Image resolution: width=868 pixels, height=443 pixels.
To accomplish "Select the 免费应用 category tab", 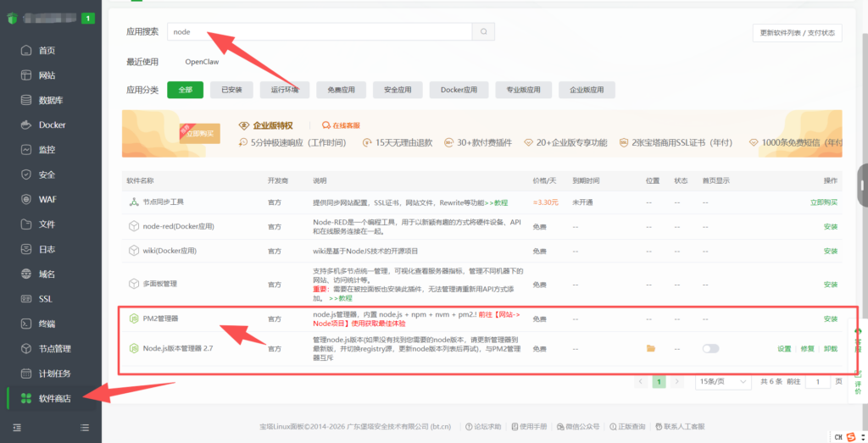I will [341, 90].
